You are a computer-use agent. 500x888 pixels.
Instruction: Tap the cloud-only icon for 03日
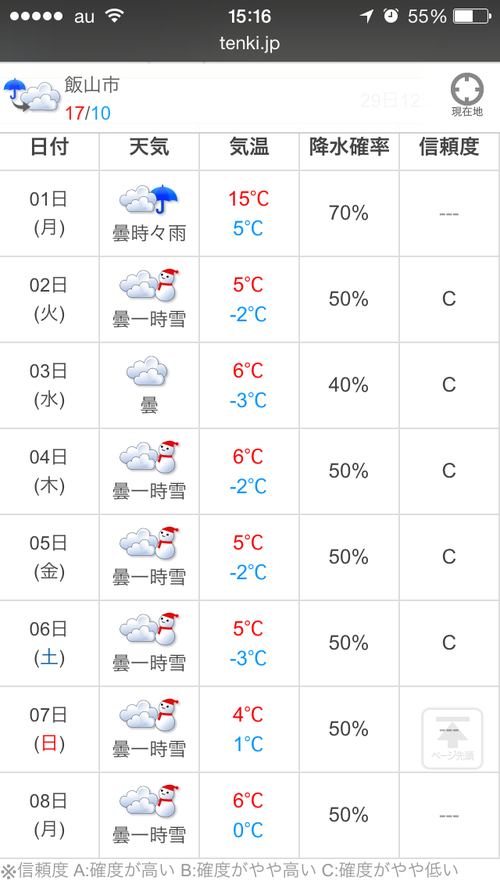coord(147,372)
